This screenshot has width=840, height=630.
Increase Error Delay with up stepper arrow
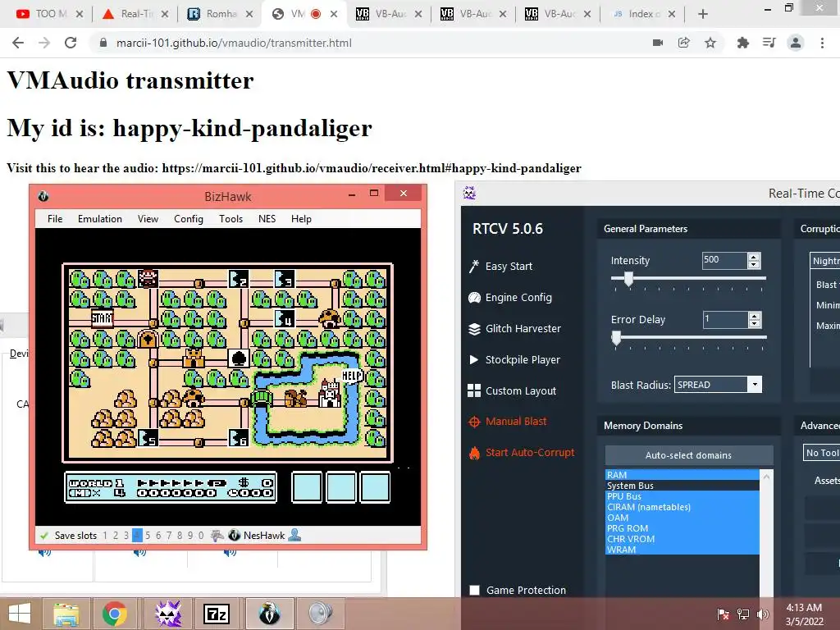click(x=755, y=316)
